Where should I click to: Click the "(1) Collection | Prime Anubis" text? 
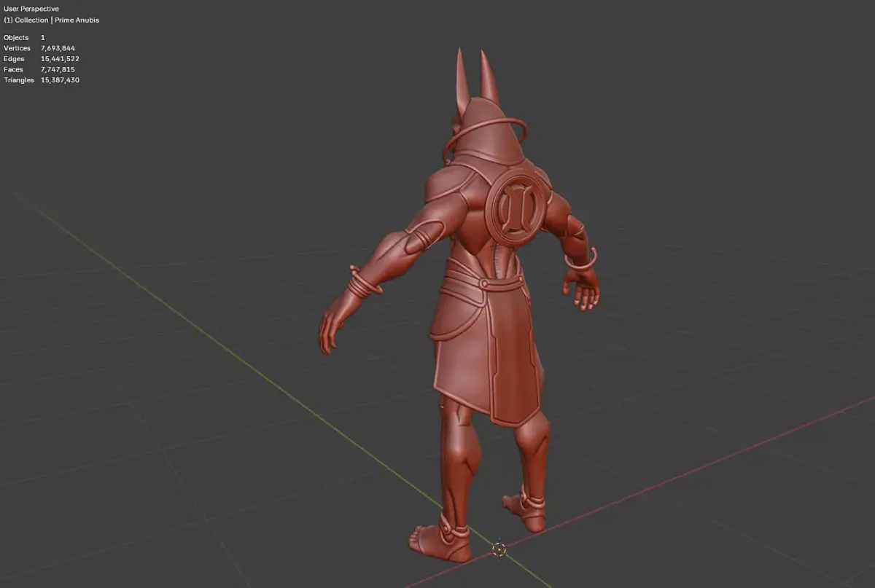(51, 20)
